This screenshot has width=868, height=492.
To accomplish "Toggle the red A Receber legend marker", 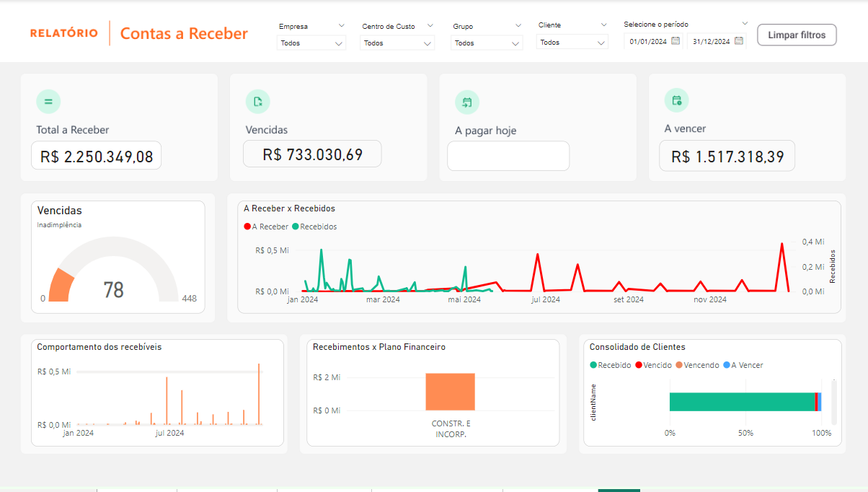I will [247, 227].
